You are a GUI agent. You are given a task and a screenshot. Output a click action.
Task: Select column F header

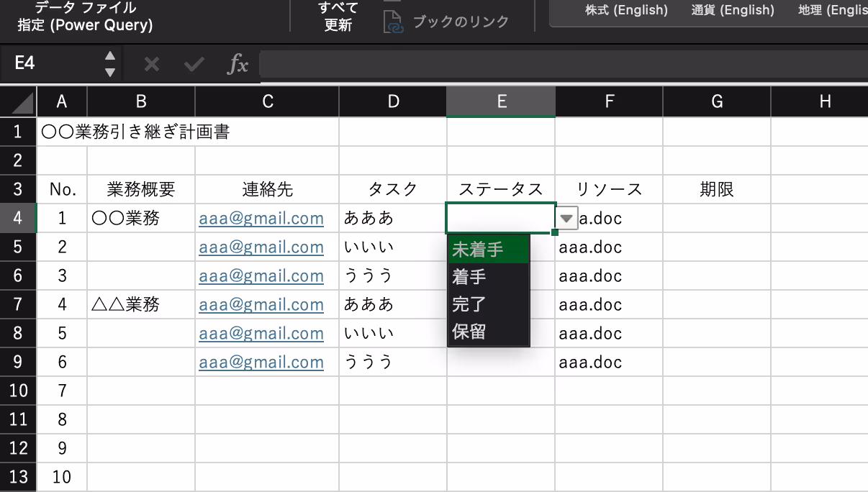coord(609,101)
